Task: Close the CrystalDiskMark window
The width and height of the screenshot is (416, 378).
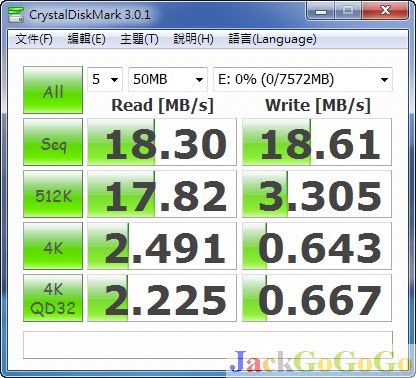Action: click(x=385, y=11)
